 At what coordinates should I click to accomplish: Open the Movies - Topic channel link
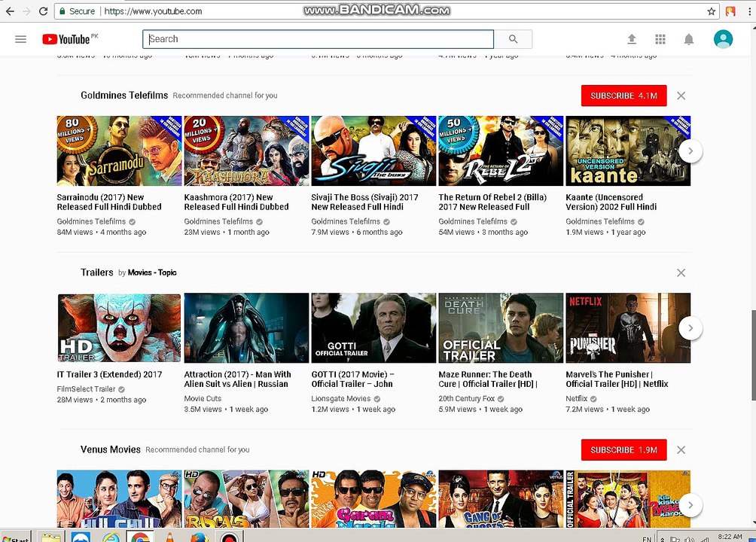pyautogui.click(x=152, y=273)
